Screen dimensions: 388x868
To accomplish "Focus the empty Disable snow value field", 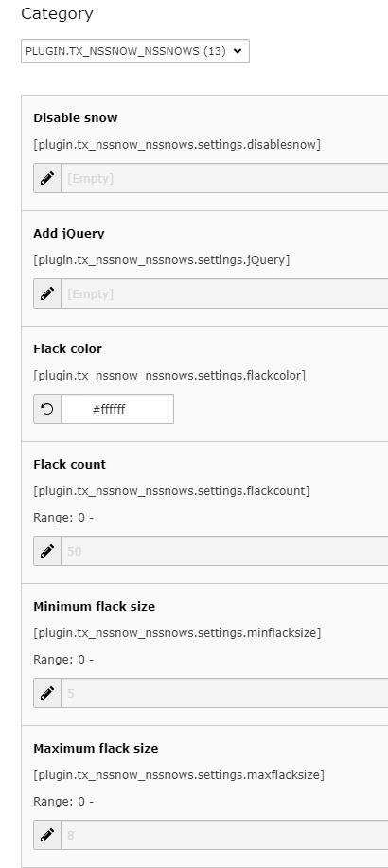I will 224,178.
